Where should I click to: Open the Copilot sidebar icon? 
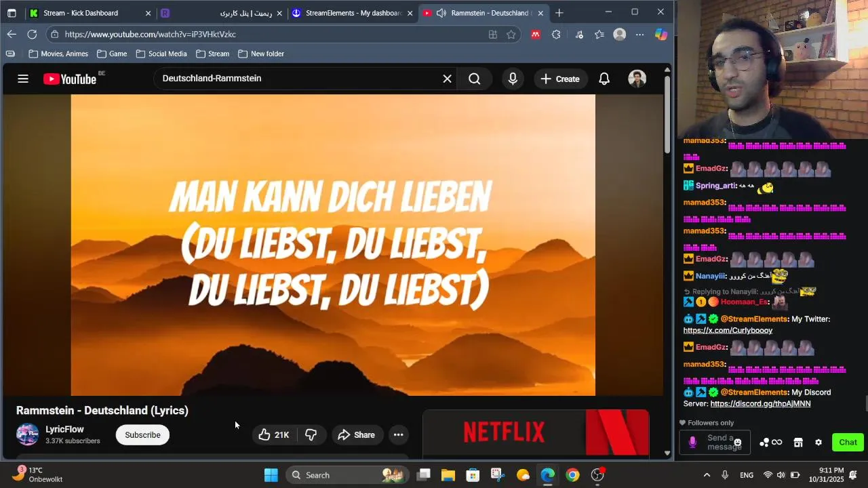(x=660, y=34)
